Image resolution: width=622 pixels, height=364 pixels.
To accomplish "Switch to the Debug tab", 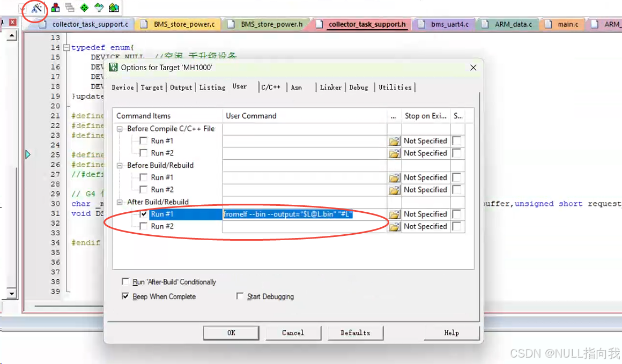I will [x=359, y=87].
